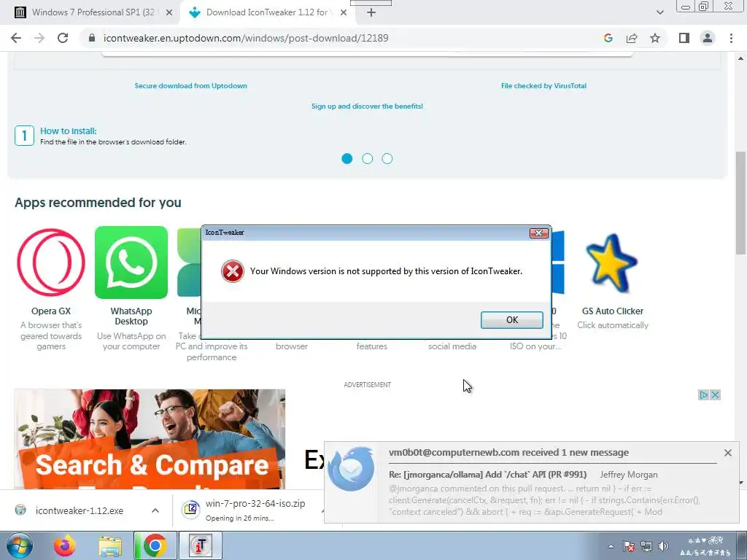The image size is (747, 560).
Task: Bookmark this page with the star icon
Action: pos(655,38)
